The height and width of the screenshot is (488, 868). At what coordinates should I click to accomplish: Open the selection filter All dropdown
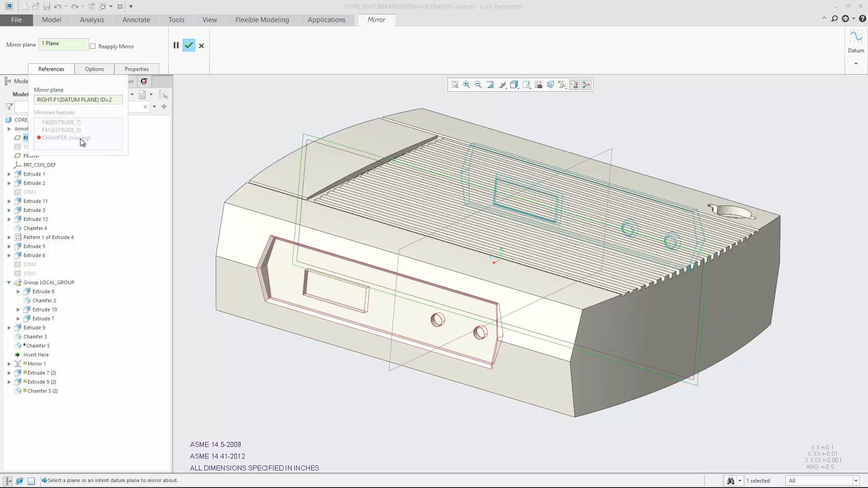822,481
